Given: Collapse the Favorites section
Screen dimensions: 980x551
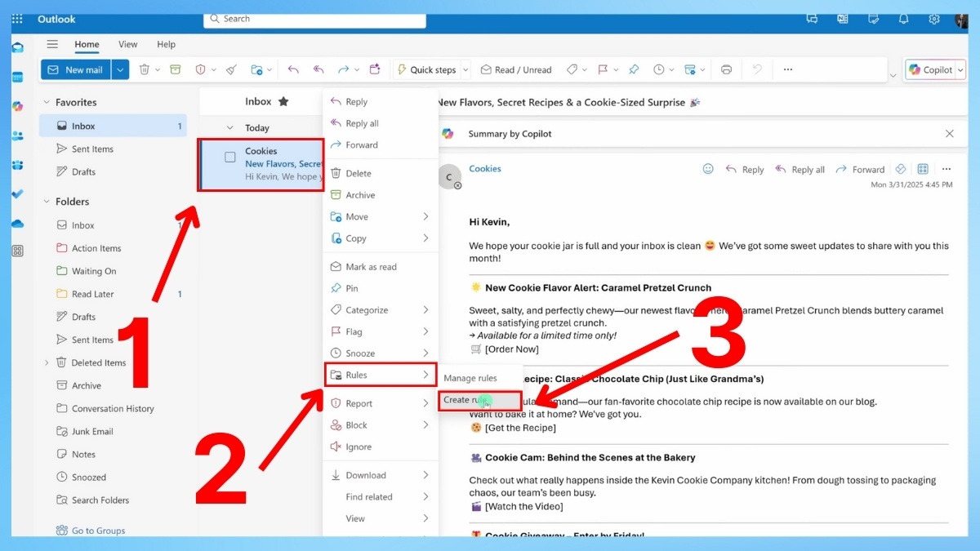Looking at the screenshot, I should pos(47,103).
